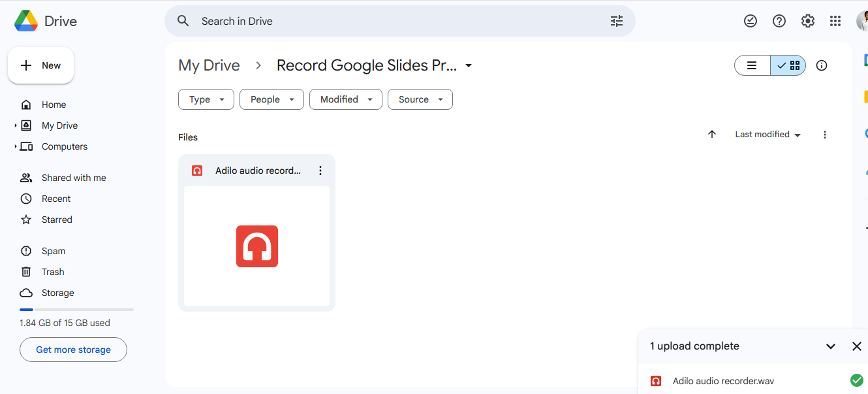Open the Type filter dropdown
The height and width of the screenshot is (394, 868).
(206, 99)
